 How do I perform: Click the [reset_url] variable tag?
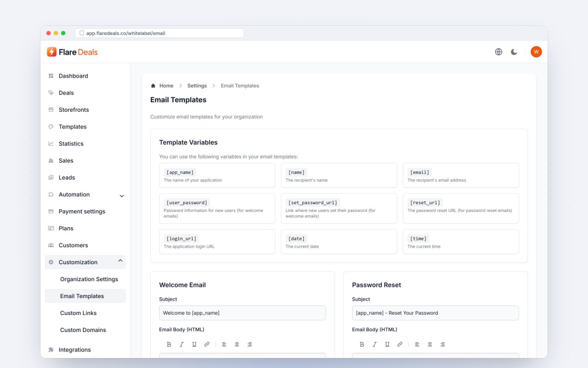pyautogui.click(x=425, y=202)
